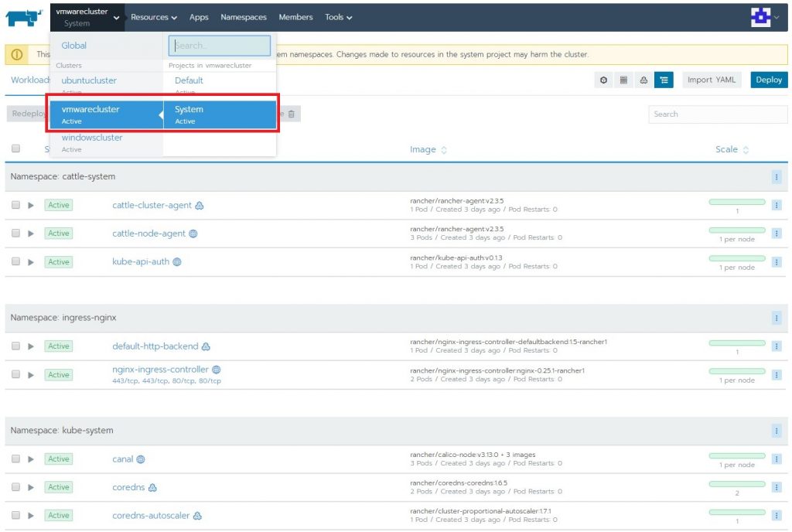Screen dimensions: 792x532
Task: Switch to the flat list view icon
Action: [x=624, y=80]
